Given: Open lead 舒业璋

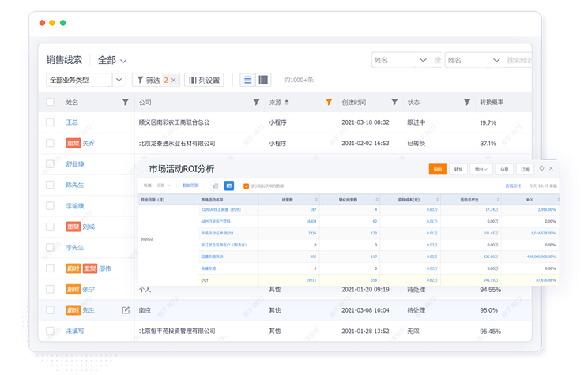Looking at the screenshot, I should 75,164.
